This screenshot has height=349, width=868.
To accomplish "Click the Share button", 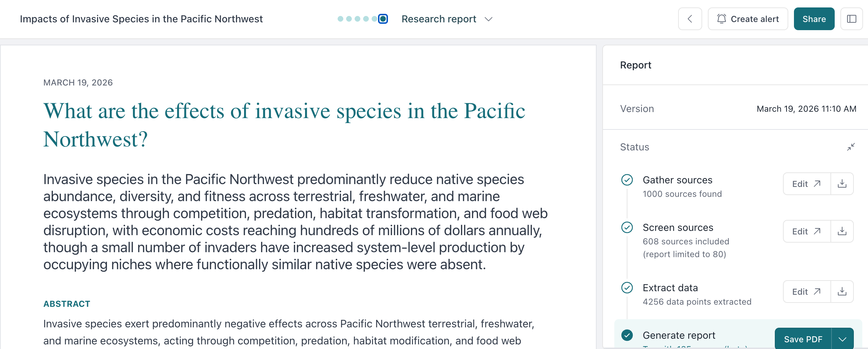I will (x=814, y=19).
